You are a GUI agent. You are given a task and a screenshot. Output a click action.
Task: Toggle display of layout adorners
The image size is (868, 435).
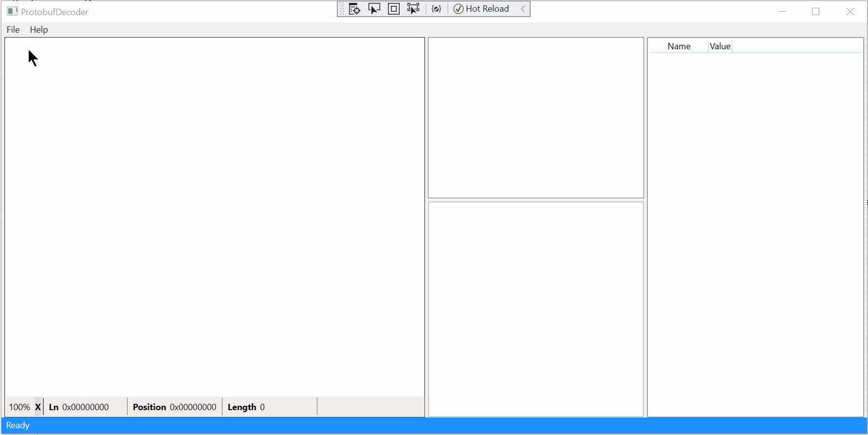point(394,9)
